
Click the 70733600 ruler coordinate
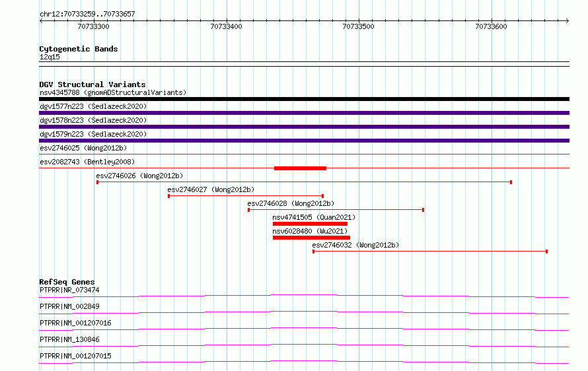[491, 26]
